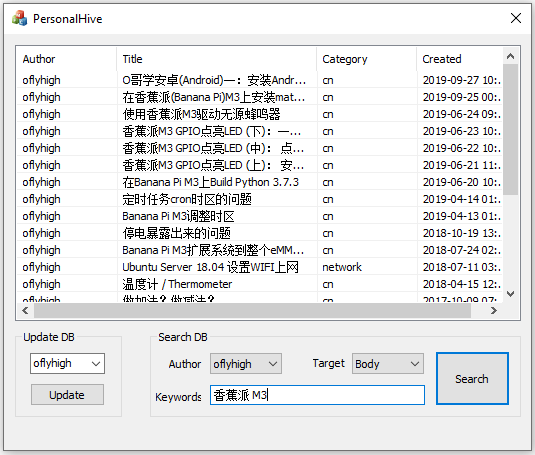Select the row '香蕉派M3 GPIO点亮LED (下)'
The width and height of the screenshot is (535, 455).
tap(259, 131)
